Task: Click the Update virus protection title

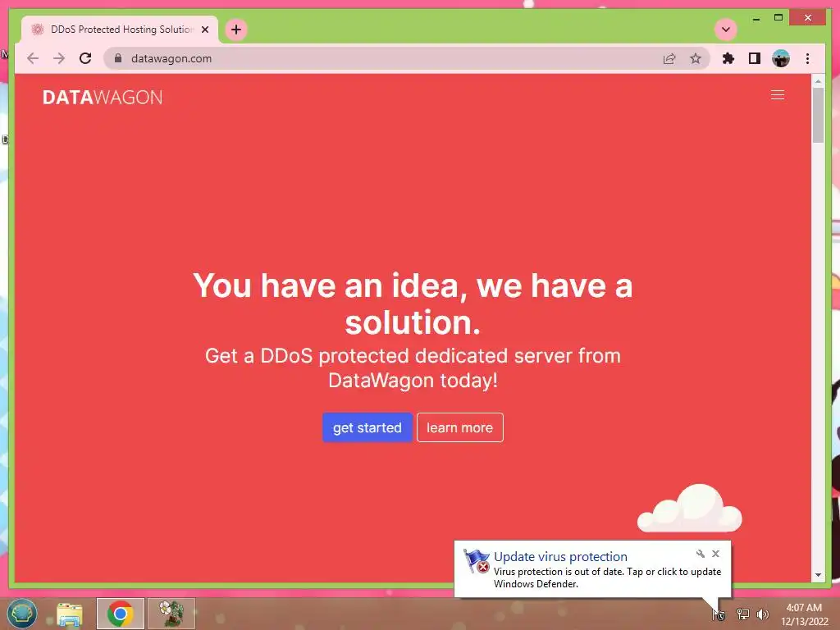Action: [560, 557]
